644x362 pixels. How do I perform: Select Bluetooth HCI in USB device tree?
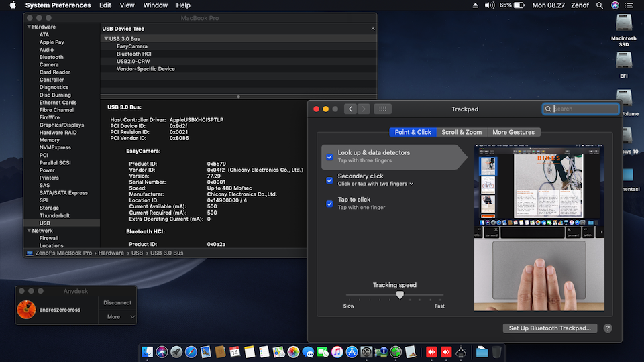(x=134, y=54)
